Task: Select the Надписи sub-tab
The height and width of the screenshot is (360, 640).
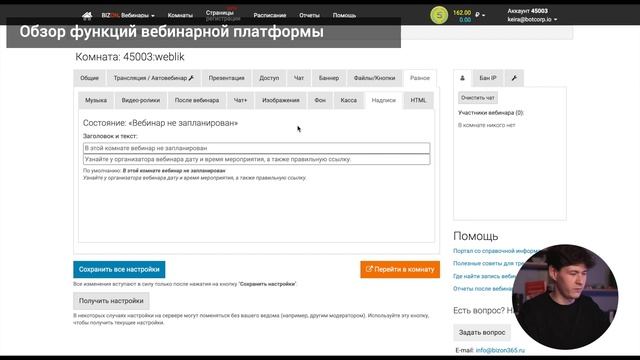Action: click(384, 100)
